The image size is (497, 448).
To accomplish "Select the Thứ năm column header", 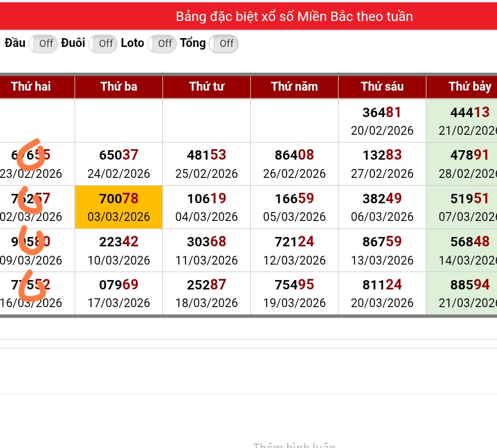I will (x=294, y=87).
